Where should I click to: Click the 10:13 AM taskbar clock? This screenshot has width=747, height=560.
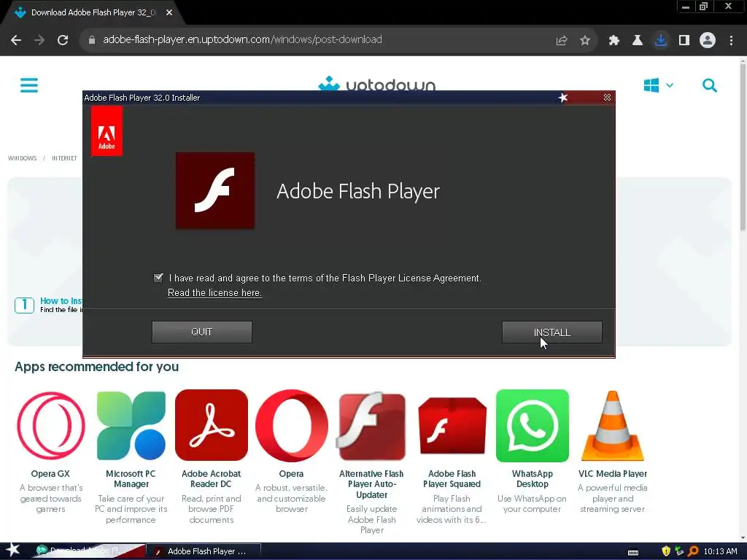tap(720, 551)
